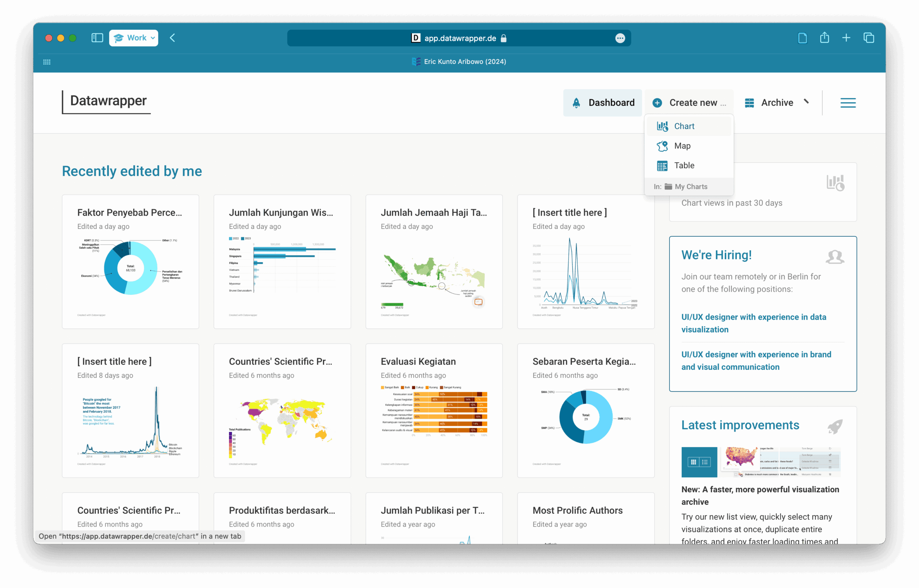
Task: Open the favorites grid icon
Action: click(47, 62)
